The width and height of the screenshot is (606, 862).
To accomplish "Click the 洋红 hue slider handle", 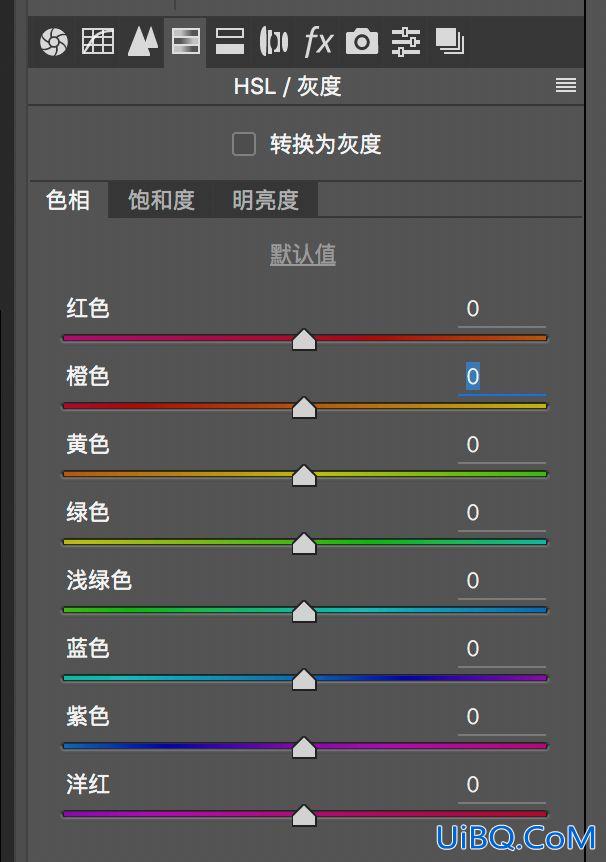I will click(304, 816).
